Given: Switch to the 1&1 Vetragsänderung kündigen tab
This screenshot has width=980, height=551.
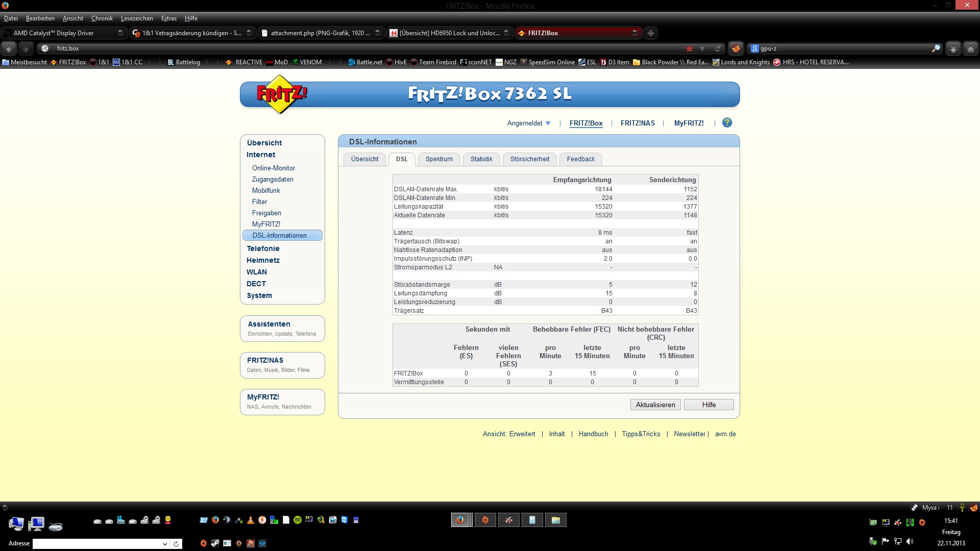Looking at the screenshot, I should pos(191,33).
